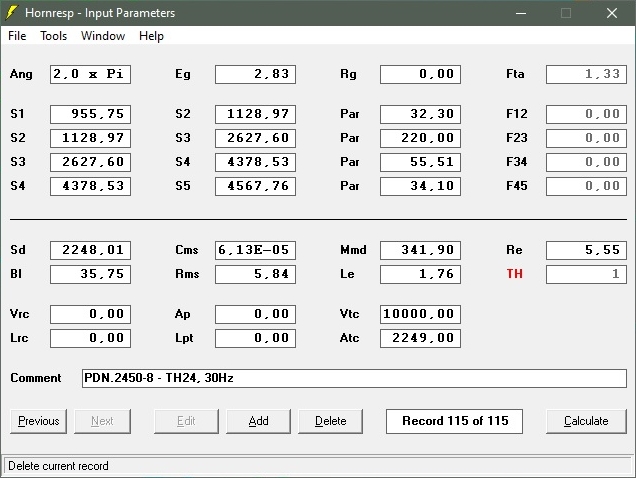Click the Hornresp lightning icon in title bar
This screenshot has width=636, height=478.
click(x=12, y=13)
